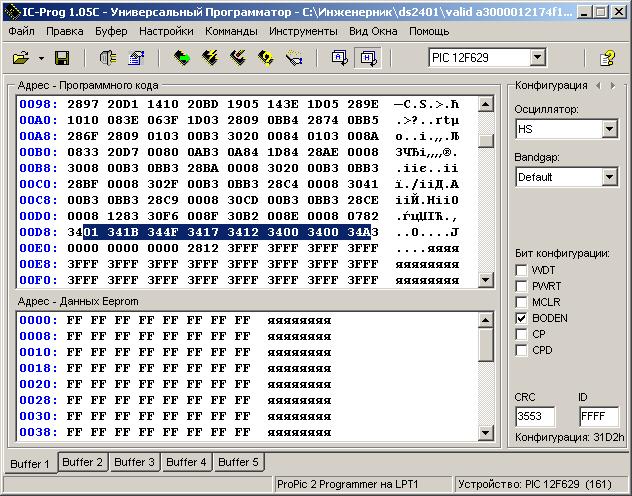Viewport: 632px width, 496px height.
Task: Enable the WDT configuration bit
Action: click(521, 270)
